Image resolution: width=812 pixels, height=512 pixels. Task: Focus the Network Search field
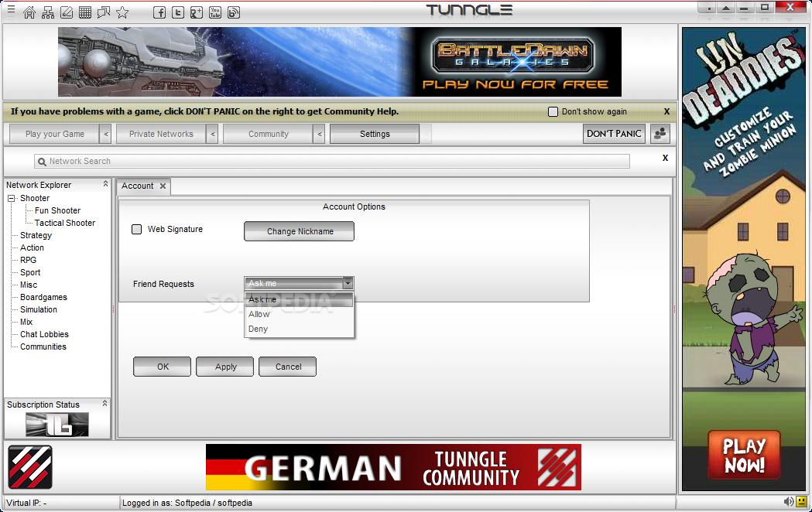[x=332, y=162]
